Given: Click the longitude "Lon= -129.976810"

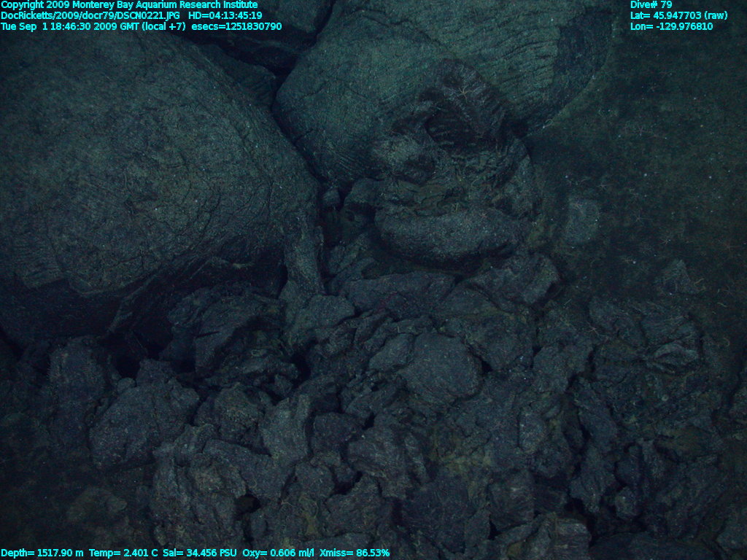Looking at the screenshot, I should tap(671, 27).
